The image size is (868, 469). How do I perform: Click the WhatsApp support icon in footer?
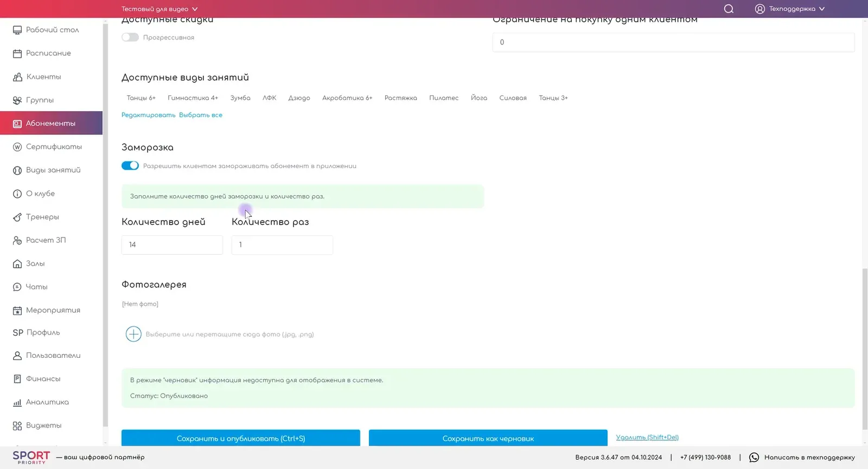tap(754, 458)
